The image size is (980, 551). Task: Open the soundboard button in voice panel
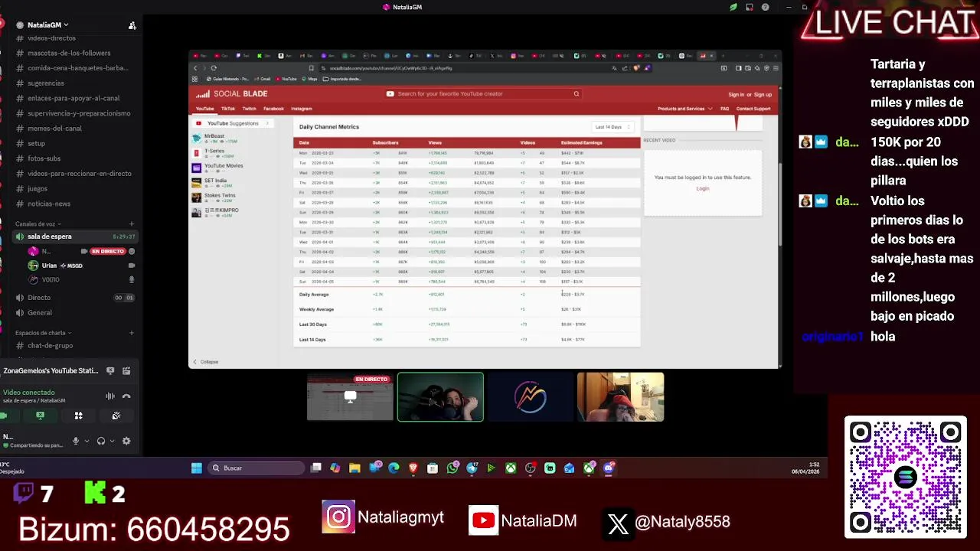pos(116,416)
